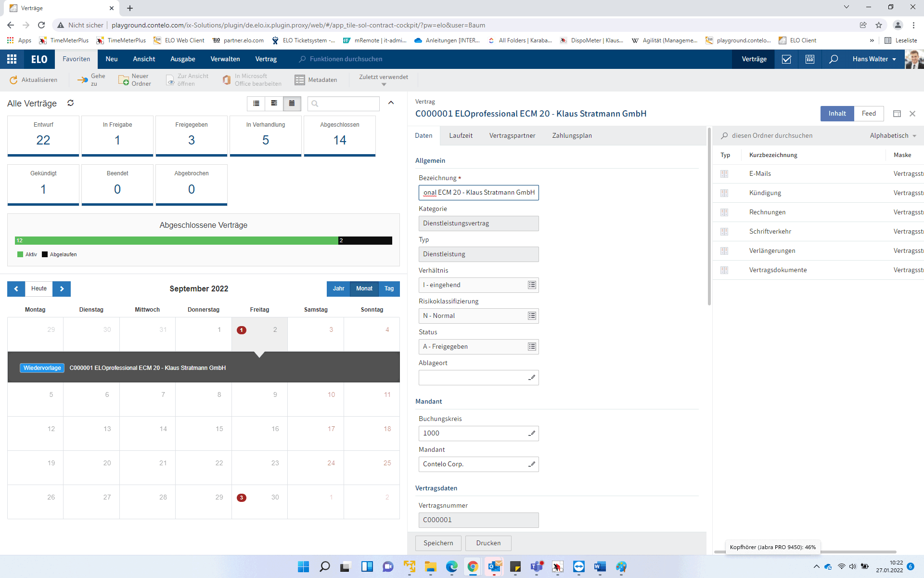The height and width of the screenshot is (578, 924).
Task: Click the red badge 1 on September 2
Action: 242,330
